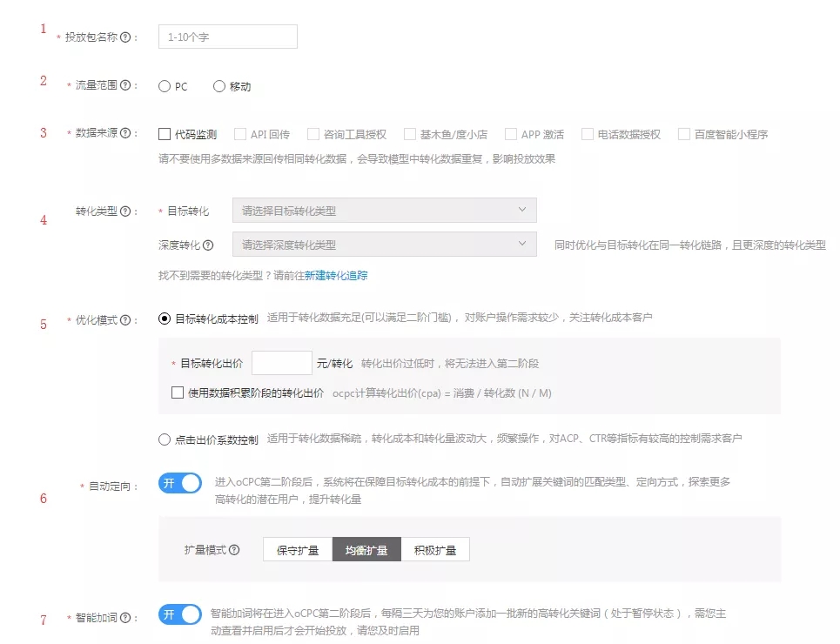Click question mark icon next to 数据来源

point(125,134)
